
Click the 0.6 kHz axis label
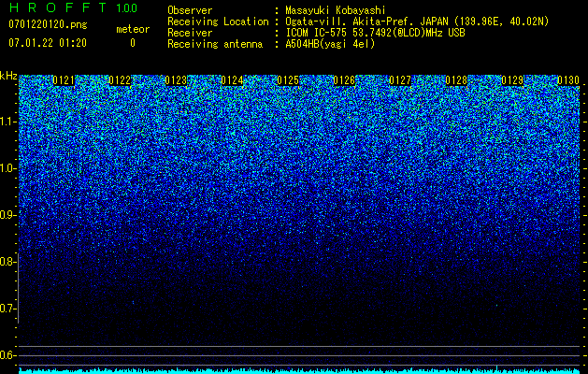7,355
